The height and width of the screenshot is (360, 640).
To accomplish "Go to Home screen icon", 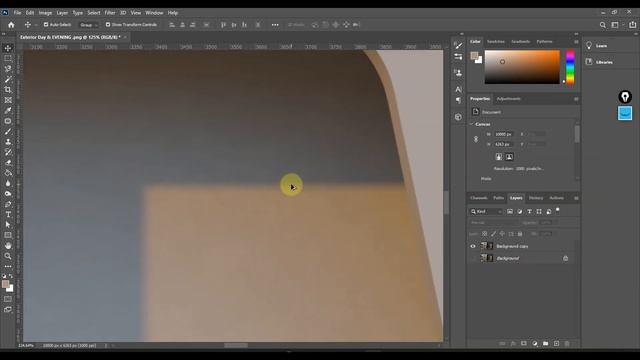I will pos(11,25).
